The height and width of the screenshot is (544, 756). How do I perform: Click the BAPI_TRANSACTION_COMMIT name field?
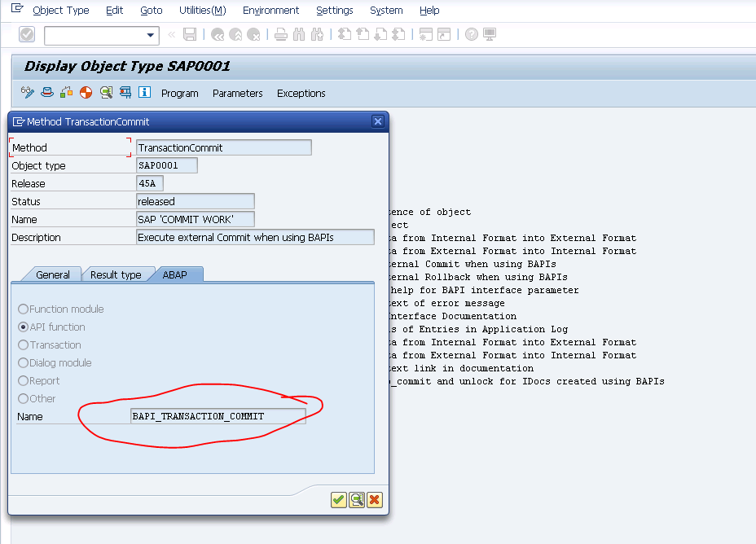(x=218, y=415)
